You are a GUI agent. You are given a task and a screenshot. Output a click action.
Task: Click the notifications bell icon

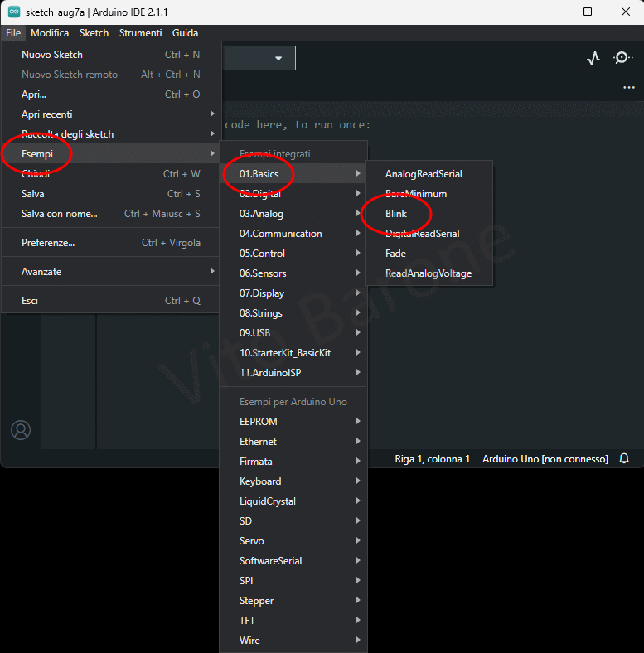tap(624, 458)
